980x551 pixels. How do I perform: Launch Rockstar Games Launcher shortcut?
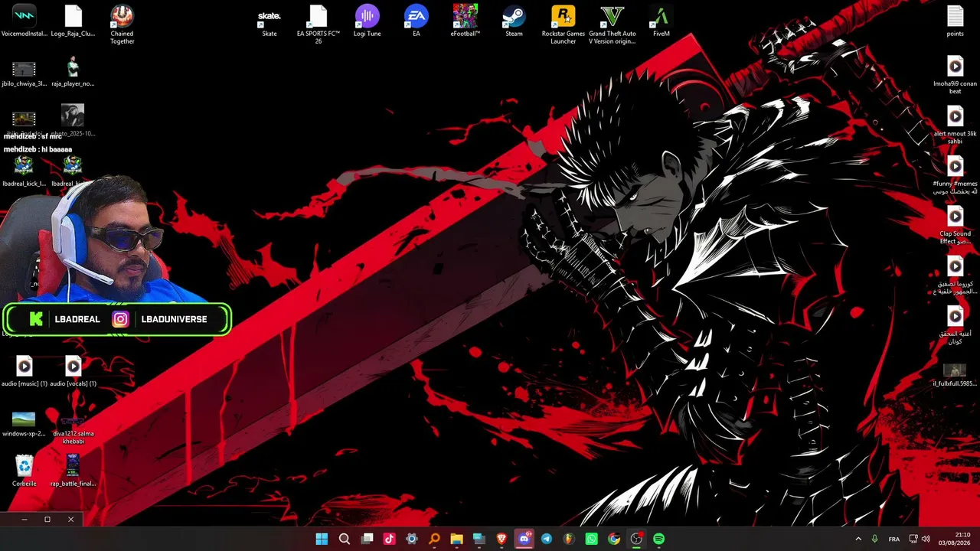(563, 24)
